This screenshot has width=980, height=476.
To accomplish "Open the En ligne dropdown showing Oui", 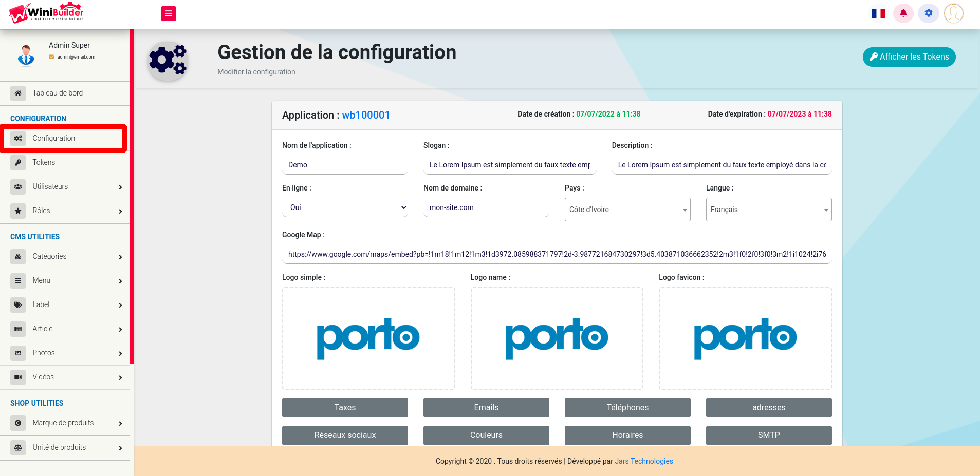I will pos(345,207).
